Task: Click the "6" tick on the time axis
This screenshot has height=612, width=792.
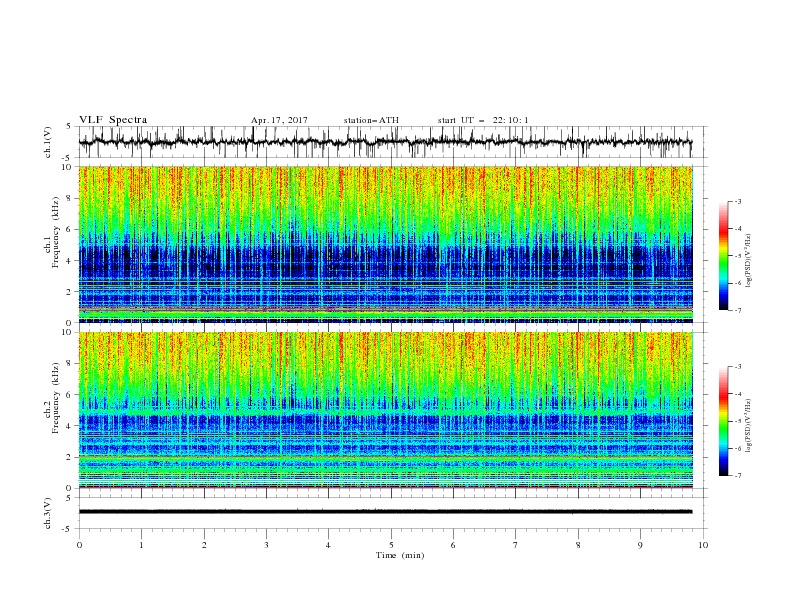Action: tap(453, 545)
